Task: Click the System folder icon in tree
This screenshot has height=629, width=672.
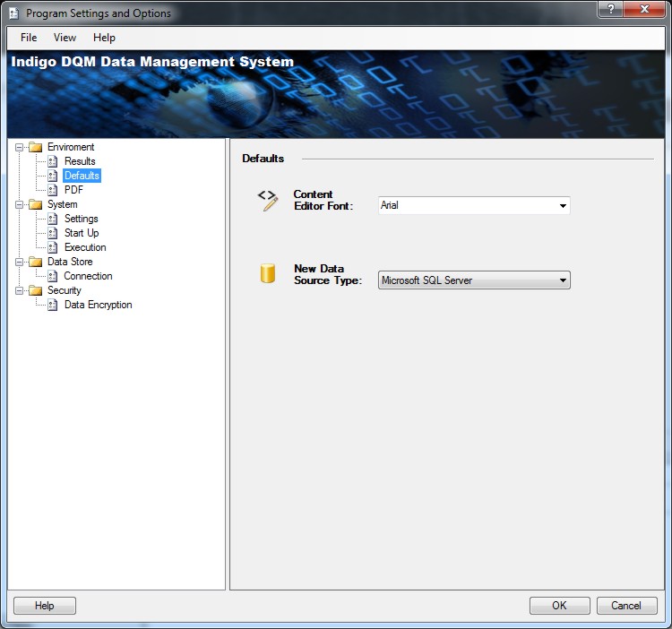Action: click(36, 204)
